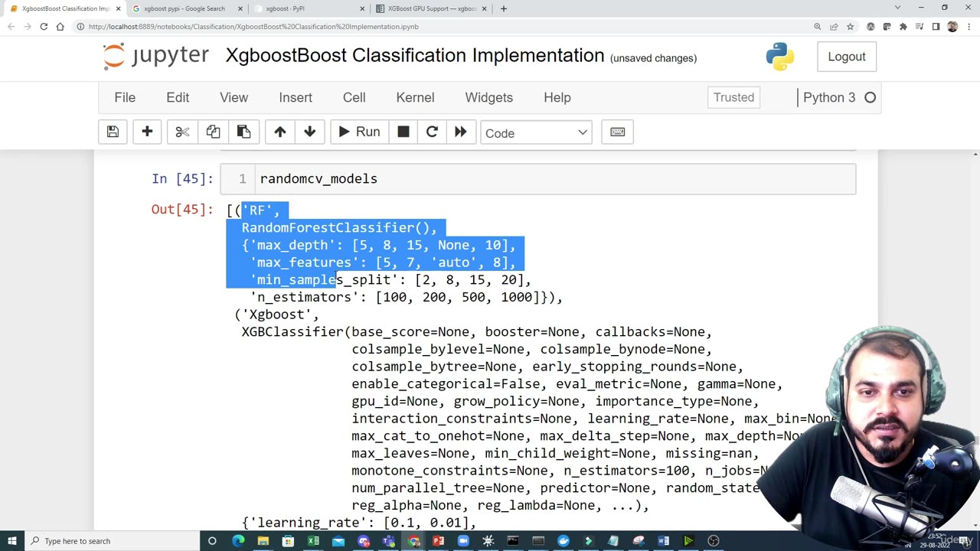Viewport: 980px width, 551px height.
Task: Open the command palette keyboard icon
Action: (x=618, y=132)
